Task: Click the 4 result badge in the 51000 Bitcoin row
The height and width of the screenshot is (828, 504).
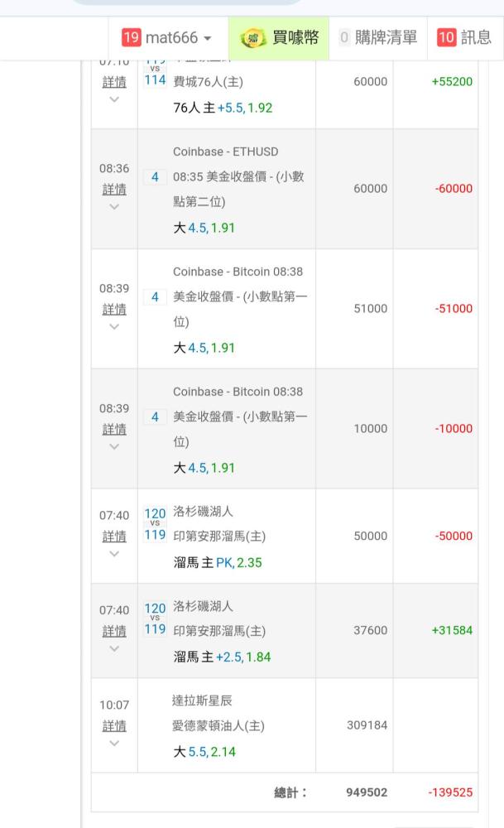Action: coord(155,296)
